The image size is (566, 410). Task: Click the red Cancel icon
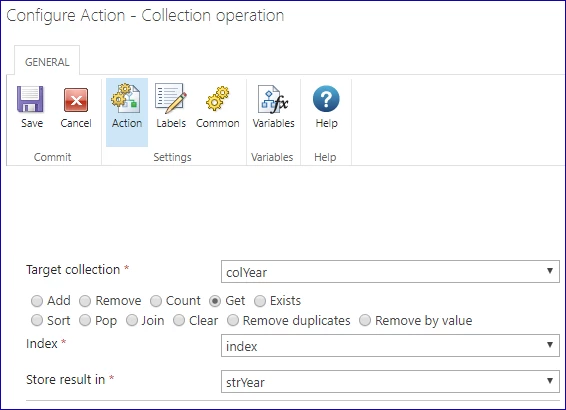[x=76, y=100]
